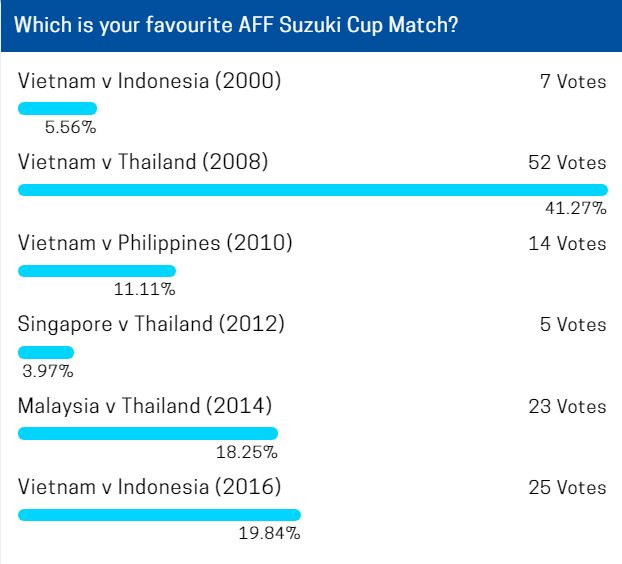Click the longest bar for Vietnam v Thailand

(x=312, y=189)
